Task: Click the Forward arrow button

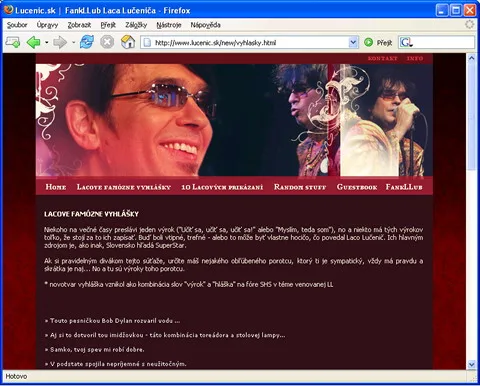Action: 60,43
